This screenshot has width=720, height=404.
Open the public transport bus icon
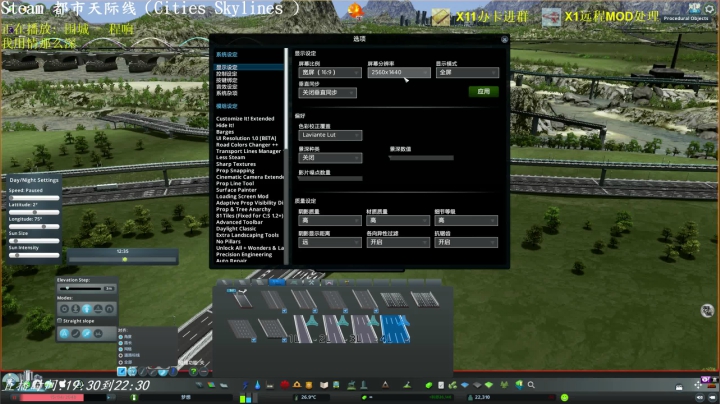pyautogui.click(x=336, y=385)
